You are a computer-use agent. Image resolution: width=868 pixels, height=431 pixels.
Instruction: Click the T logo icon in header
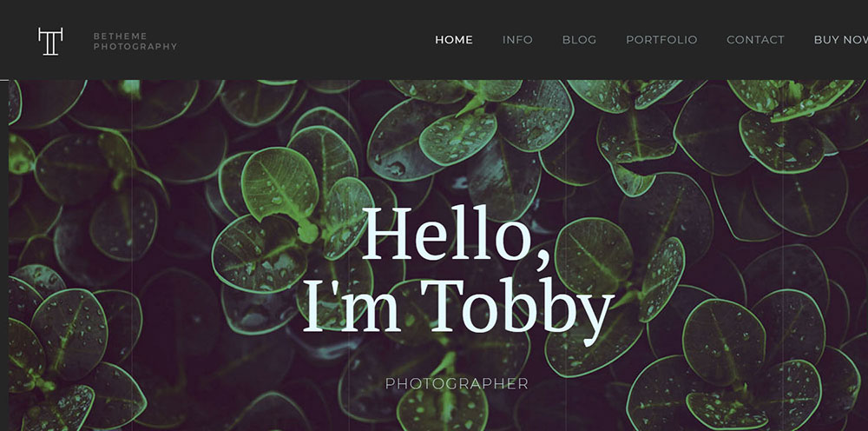(x=50, y=42)
